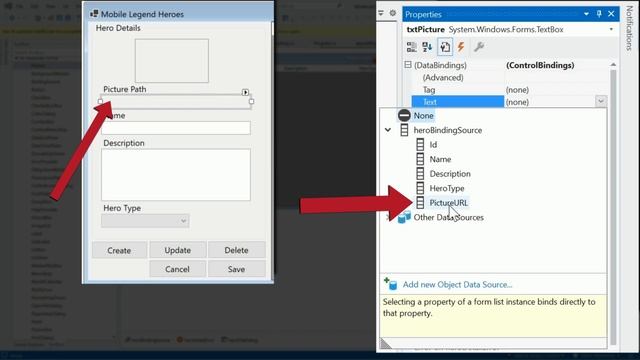Click the None prohibition icon
Viewport: 640px width, 360px height.
[404, 116]
